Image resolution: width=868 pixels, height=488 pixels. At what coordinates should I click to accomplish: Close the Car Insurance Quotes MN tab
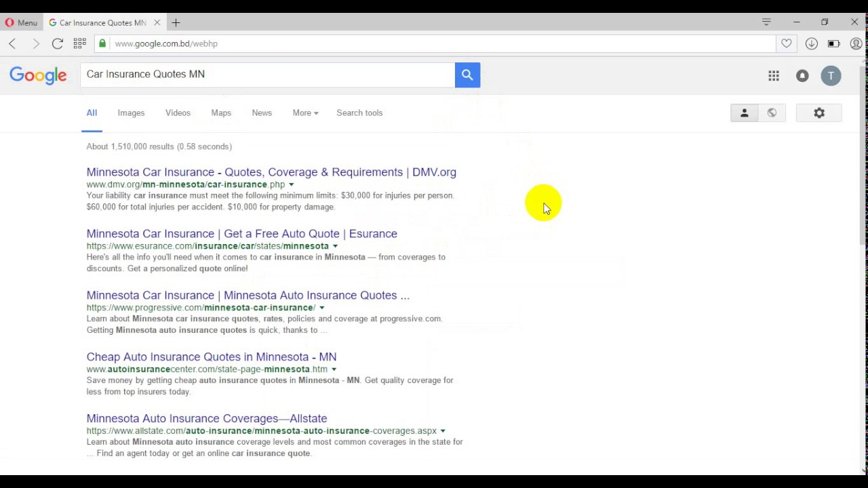click(x=157, y=22)
